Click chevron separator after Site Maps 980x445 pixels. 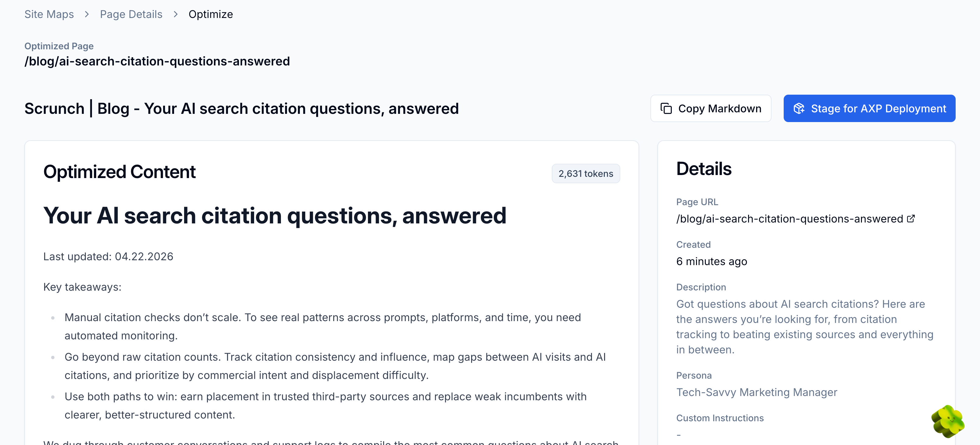click(87, 14)
